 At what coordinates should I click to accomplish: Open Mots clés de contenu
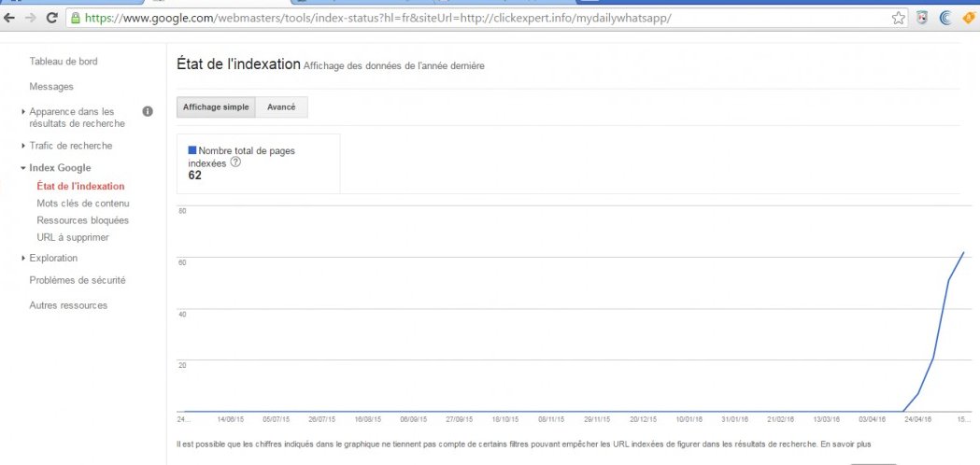coord(83,204)
